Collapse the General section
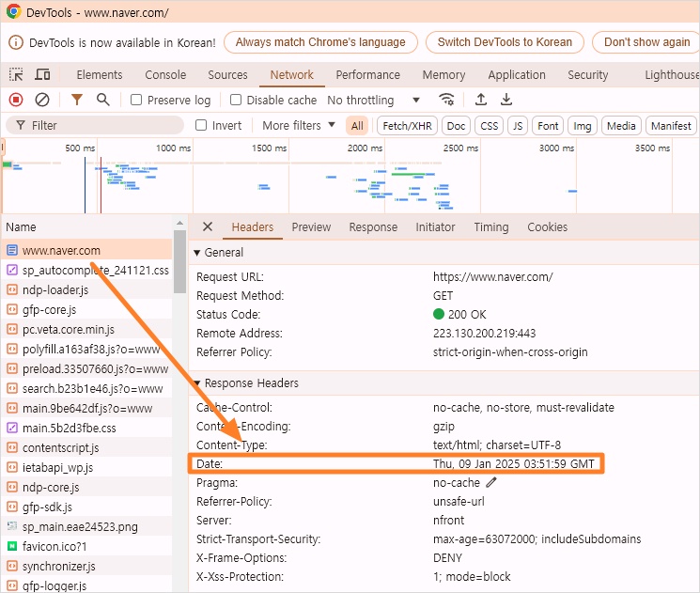700x593 pixels. coord(197,252)
